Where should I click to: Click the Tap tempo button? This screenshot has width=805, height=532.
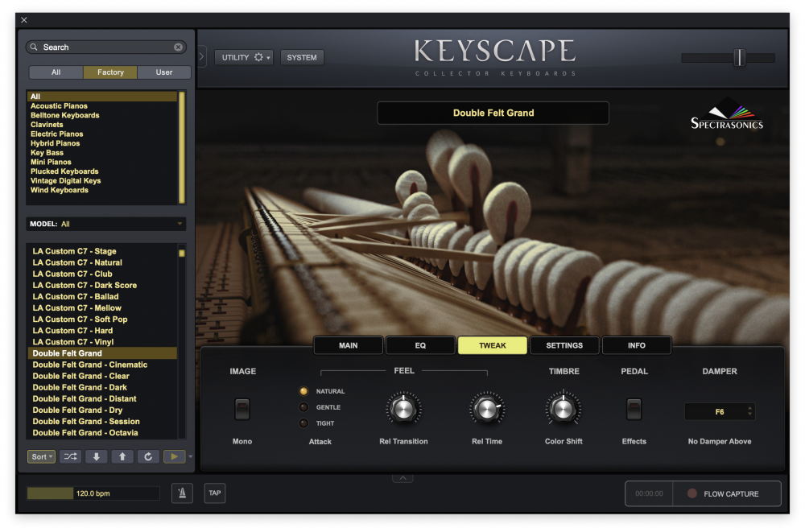pyautogui.click(x=215, y=493)
